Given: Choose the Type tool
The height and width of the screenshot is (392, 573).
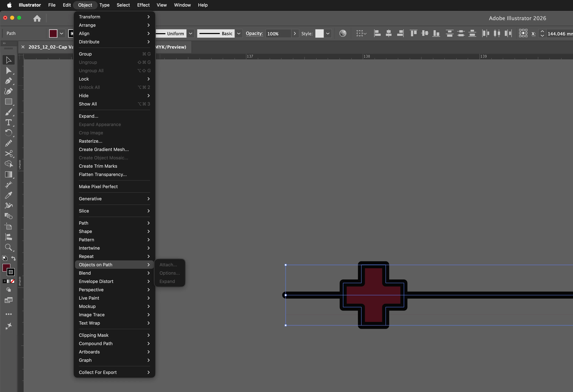Looking at the screenshot, I should pos(9,122).
